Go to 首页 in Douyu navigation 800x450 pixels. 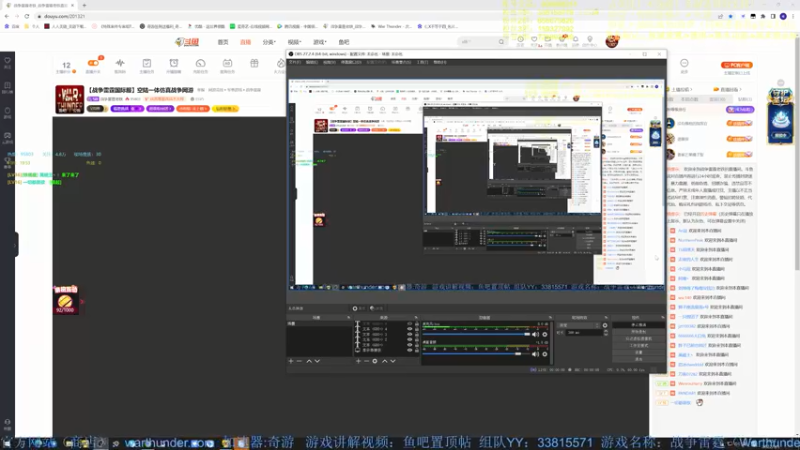tap(223, 42)
